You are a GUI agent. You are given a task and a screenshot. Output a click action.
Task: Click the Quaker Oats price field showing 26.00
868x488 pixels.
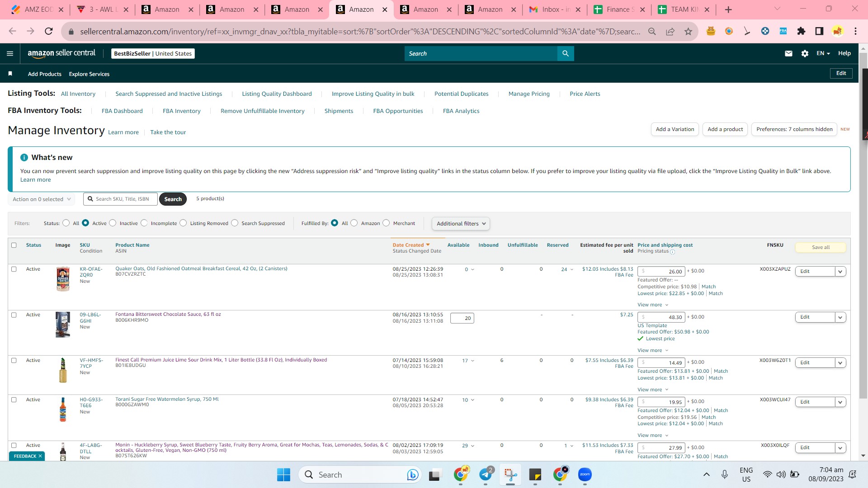[x=661, y=272]
